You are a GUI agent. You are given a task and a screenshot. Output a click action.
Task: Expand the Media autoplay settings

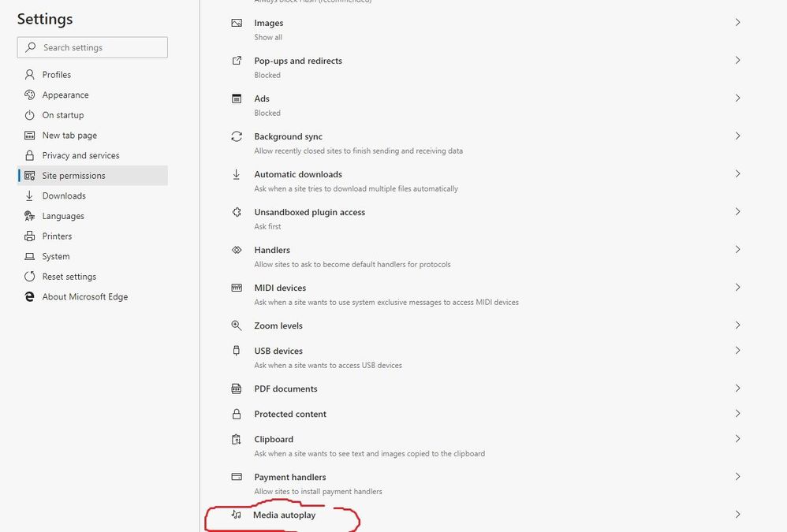(738, 515)
